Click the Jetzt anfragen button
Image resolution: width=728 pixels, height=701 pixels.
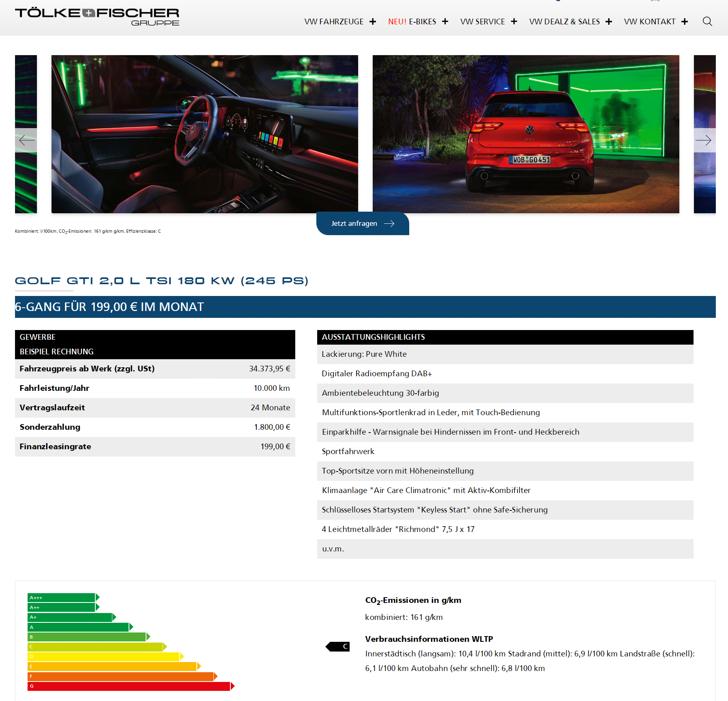363,223
